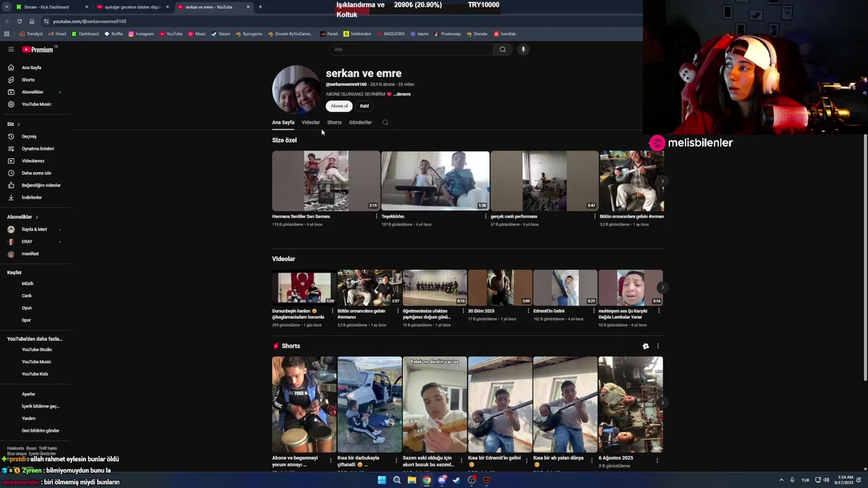Screen dimensions: 868x488
Task: Open a new Chrome tab
Action: 260,7
